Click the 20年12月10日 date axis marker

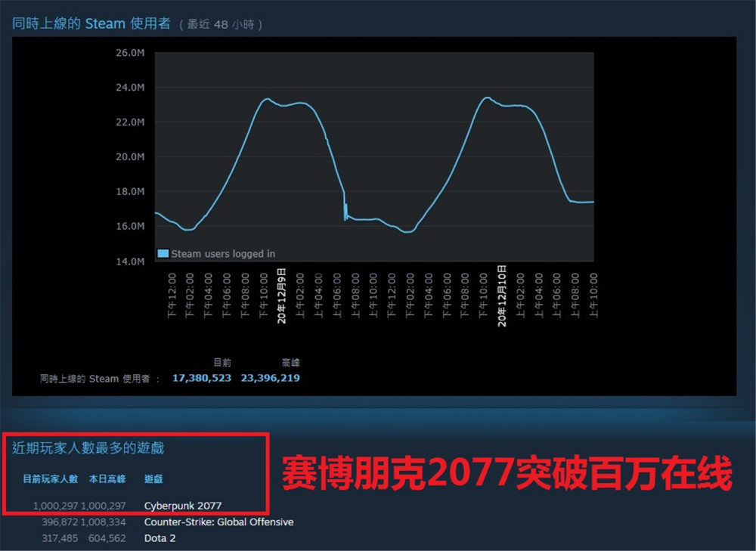point(502,296)
